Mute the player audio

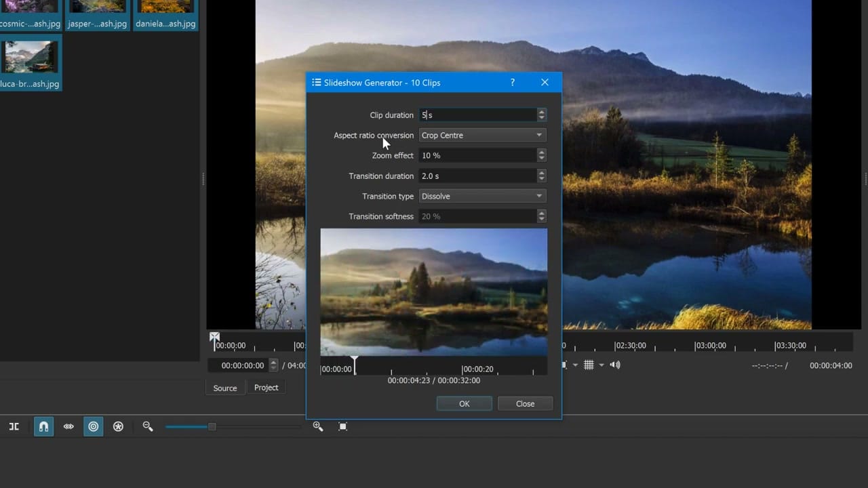(614, 365)
